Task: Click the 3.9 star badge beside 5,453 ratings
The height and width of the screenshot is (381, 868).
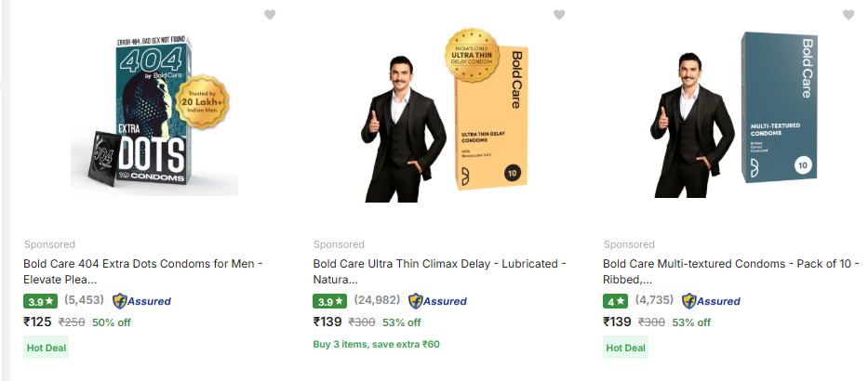Action: tap(40, 301)
